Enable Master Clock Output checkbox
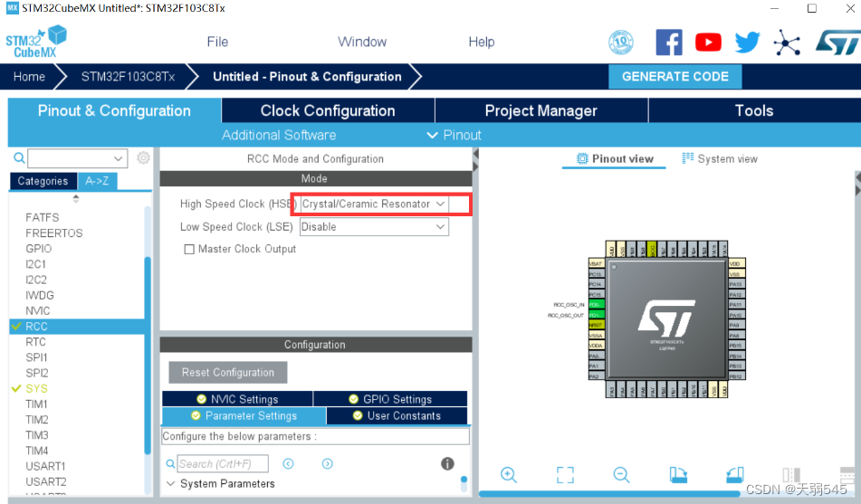 click(x=189, y=249)
